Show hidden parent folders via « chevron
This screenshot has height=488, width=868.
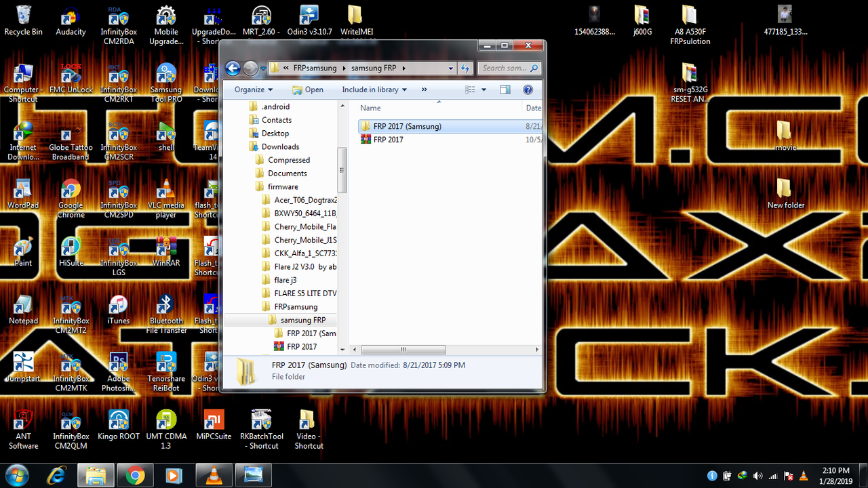pyautogui.click(x=287, y=68)
